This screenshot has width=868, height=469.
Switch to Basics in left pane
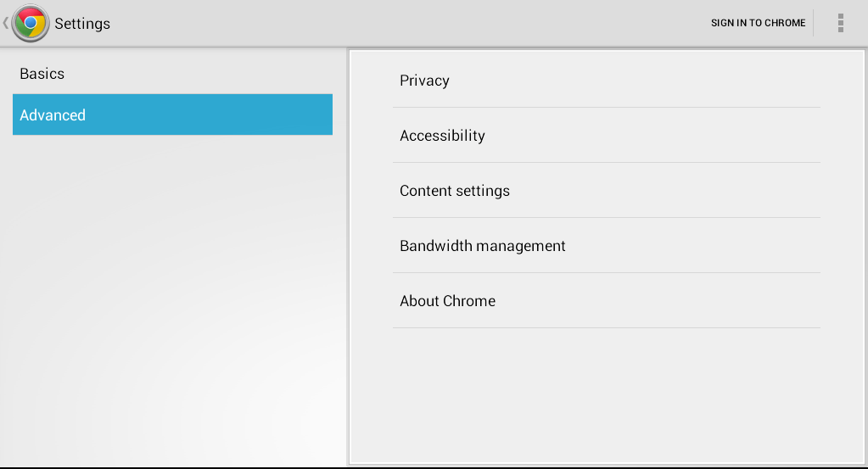click(x=173, y=74)
